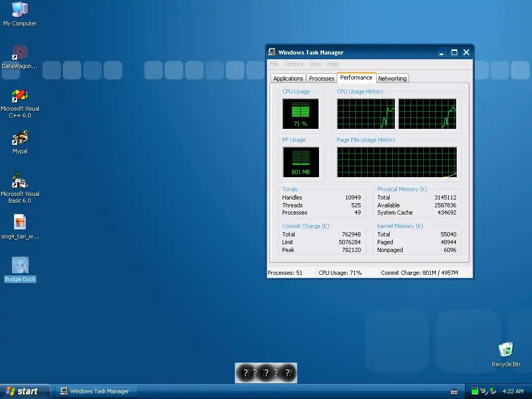Click the first CPU Usage History graph
The image size is (532, 399).
[366, 114]
